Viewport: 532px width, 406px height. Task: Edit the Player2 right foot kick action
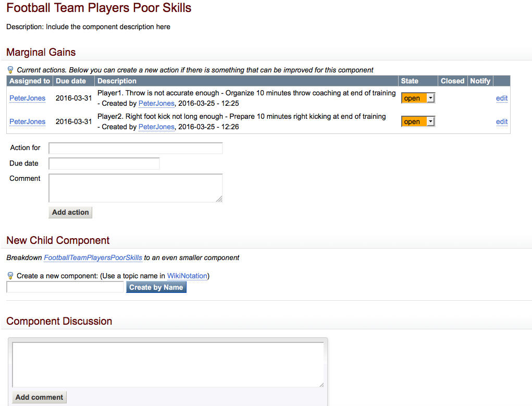[x=501, y=121]
